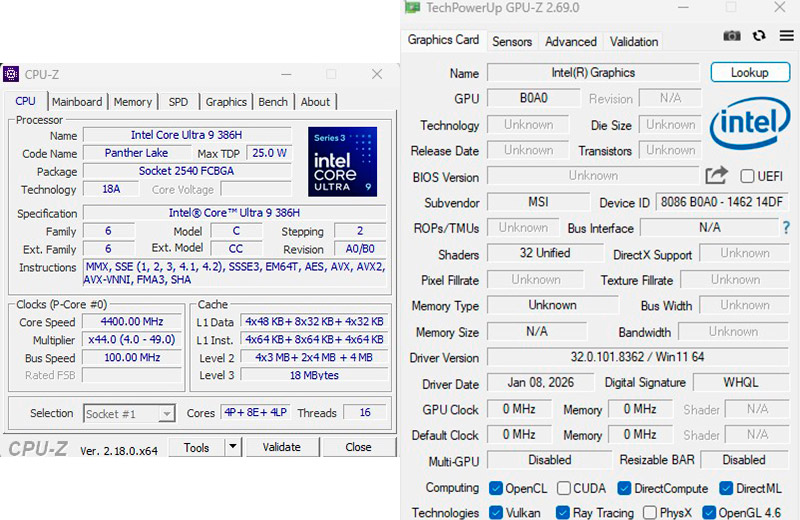Click the Bus Interface question mark
The width and height of the screenshot is (800, 520).
click(785, 228)
